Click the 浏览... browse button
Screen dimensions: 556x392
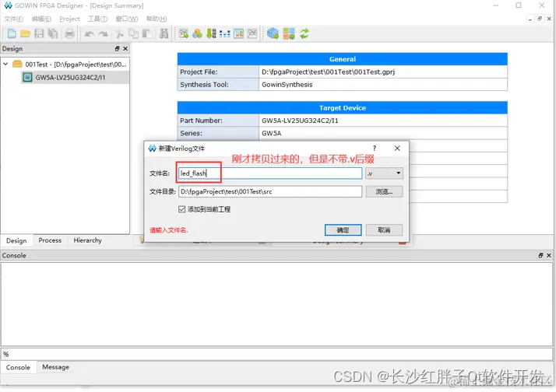[384, 191]
